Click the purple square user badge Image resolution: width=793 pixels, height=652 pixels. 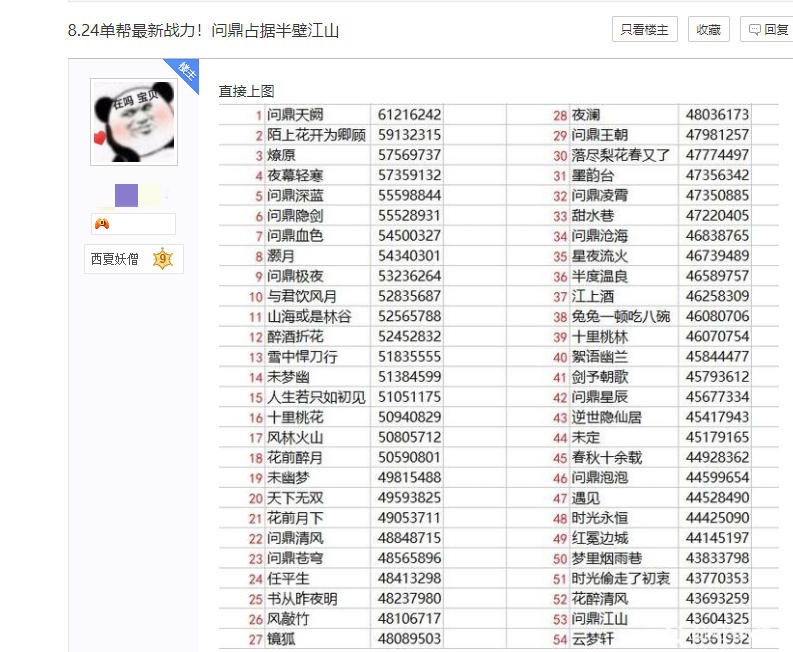coord(126,195)
